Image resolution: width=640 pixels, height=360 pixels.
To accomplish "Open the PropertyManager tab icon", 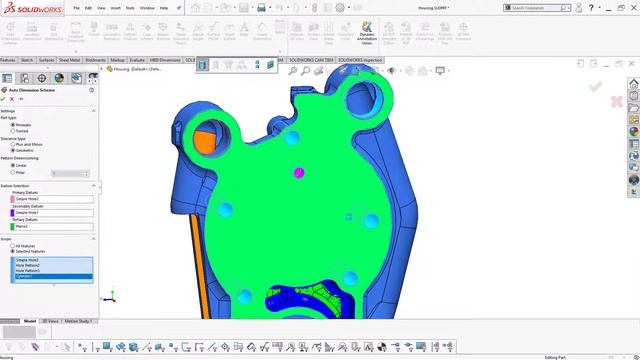I will (x=25, y=78).
